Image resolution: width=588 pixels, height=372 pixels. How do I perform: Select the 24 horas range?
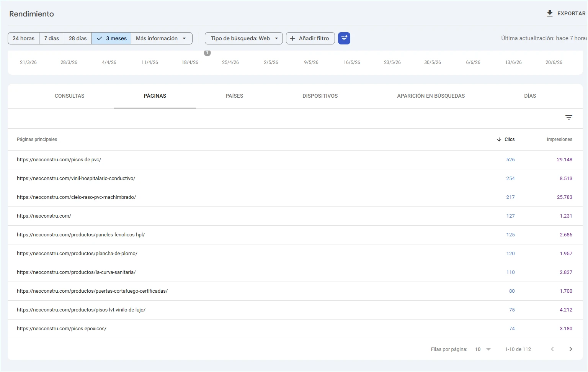[23, 38]
